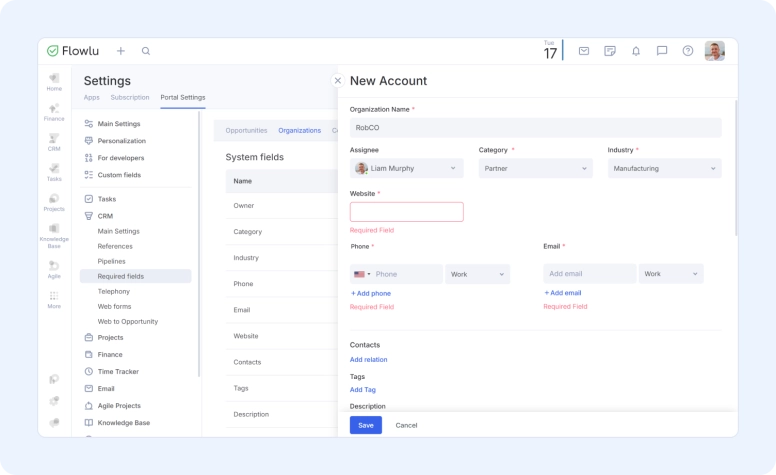Open phone type dropdown showing Work

[x=477, y=274]
